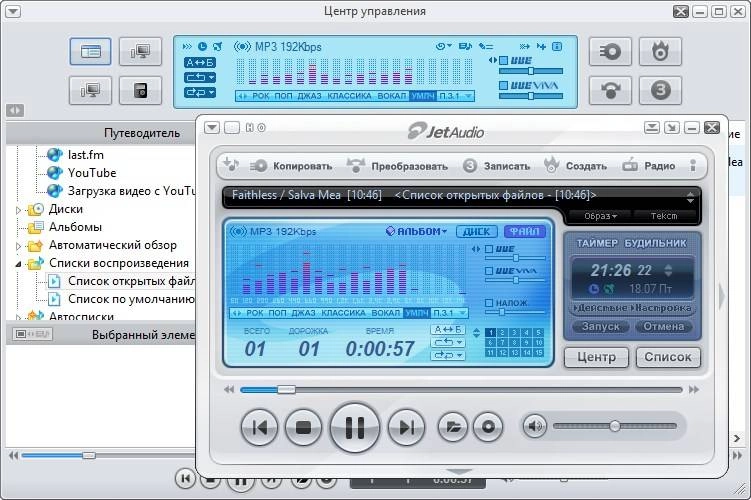The width and height of the screenshot is (751, 500).
Task: Click the Список button
Action: coord(668,357)
